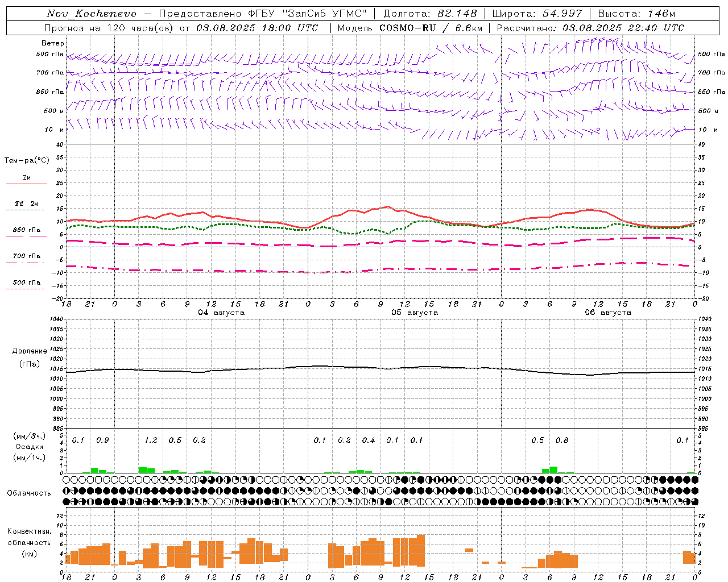Click the "ЗапСиб УГМС" provider text

(325, 14)
